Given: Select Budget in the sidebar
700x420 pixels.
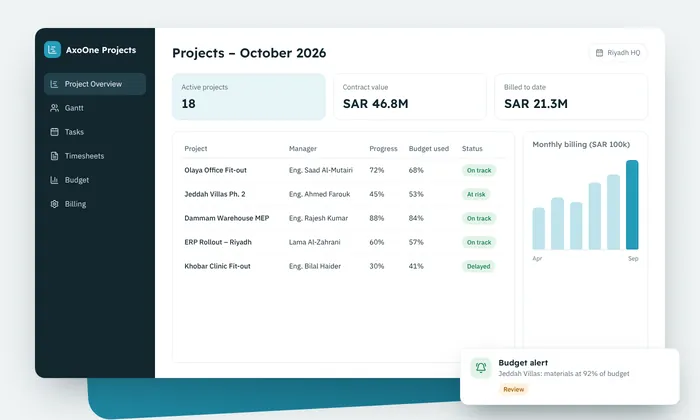Looking at the screenshot, I should tap(95, 180).
